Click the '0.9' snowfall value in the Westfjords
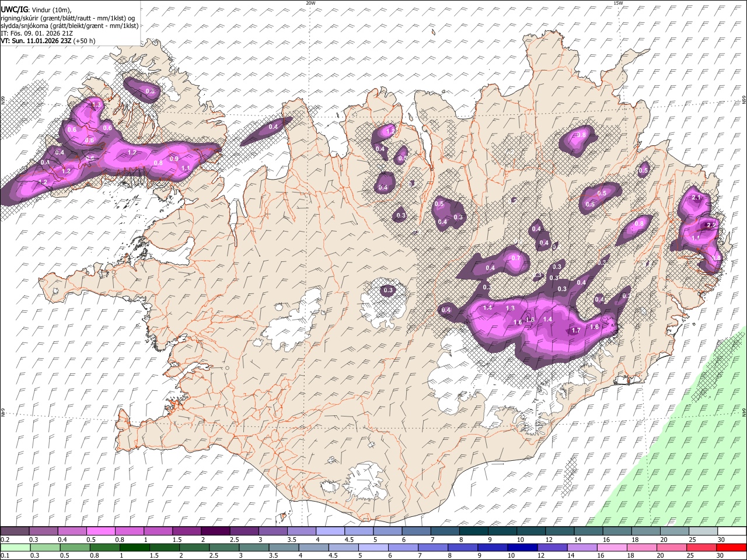This screenshot has width=747, height=560. (174, 159)
